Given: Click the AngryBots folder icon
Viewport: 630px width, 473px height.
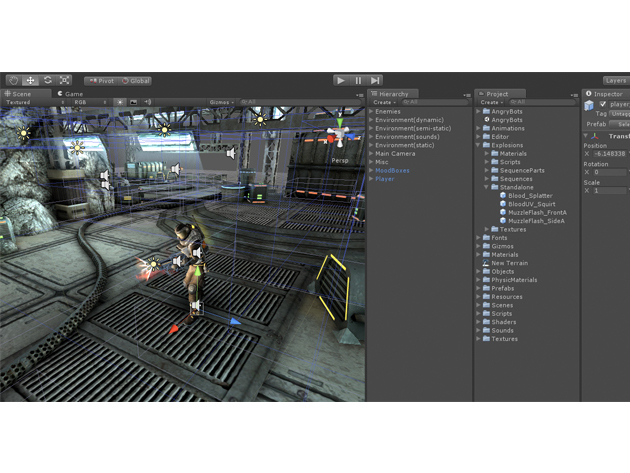Looking at the screenshot, I should pyautogui.click(x=486, y=111).
